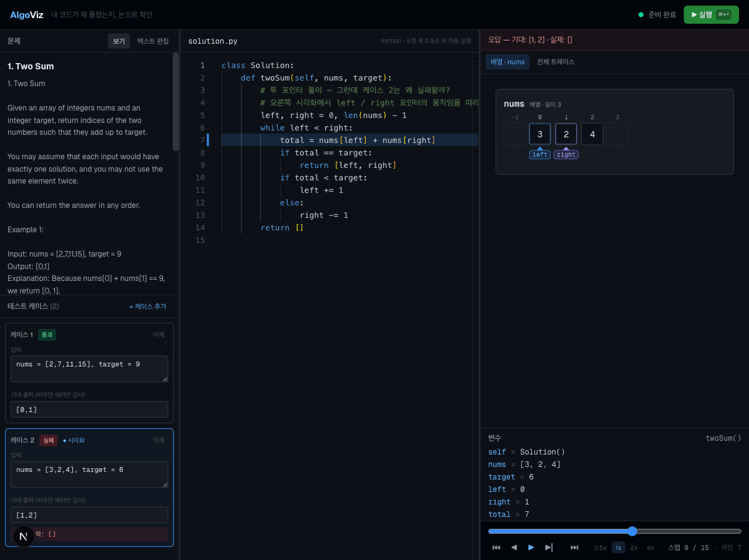Click the '1. Two Sum' heading
This screenshot has height=560, width=749.
[x=31, y=66]
